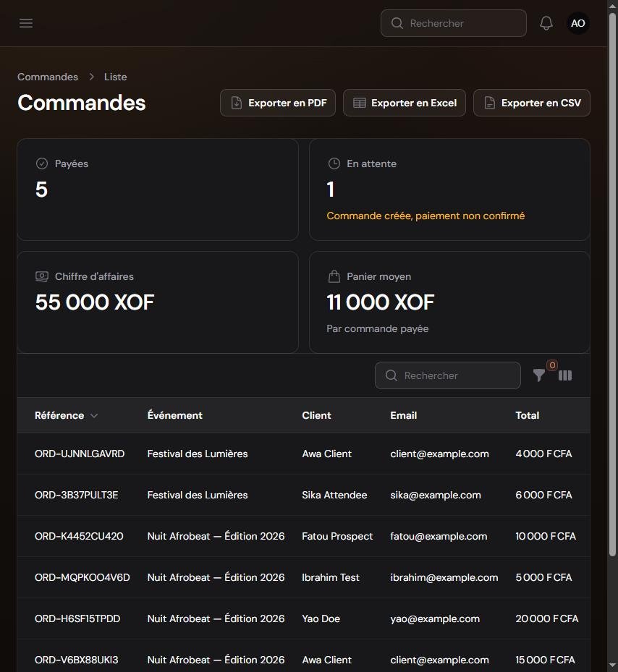Click the Email column header

404,415
